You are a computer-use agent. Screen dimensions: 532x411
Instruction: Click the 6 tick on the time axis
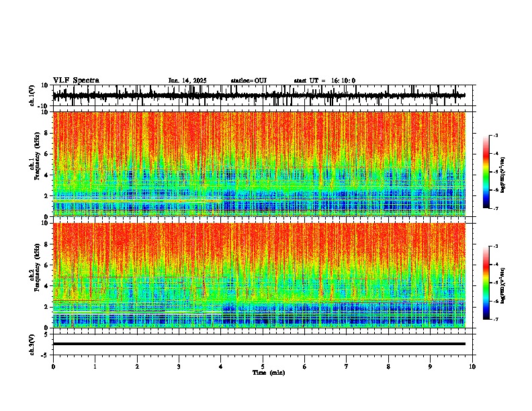tap(305, 367)
